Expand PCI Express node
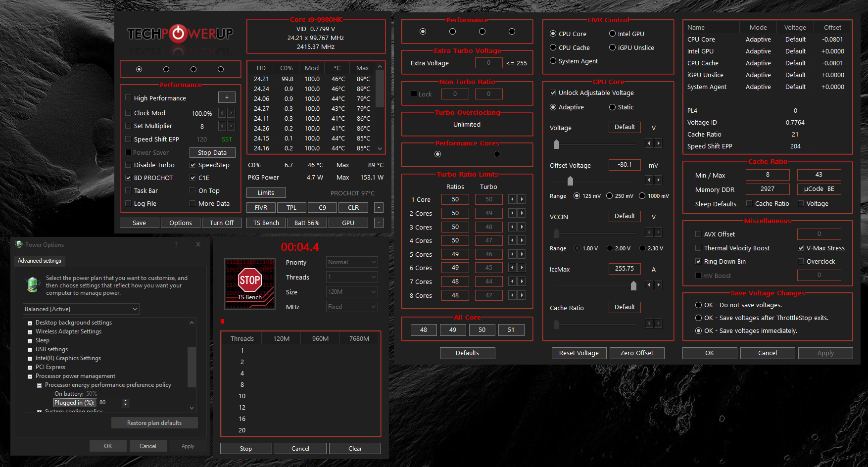This screenshot has height=467, width=868. [30, 368]
